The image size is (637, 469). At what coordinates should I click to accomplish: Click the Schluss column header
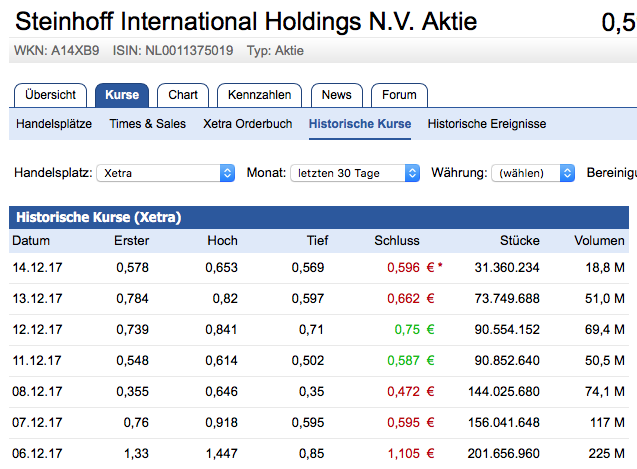397,241
